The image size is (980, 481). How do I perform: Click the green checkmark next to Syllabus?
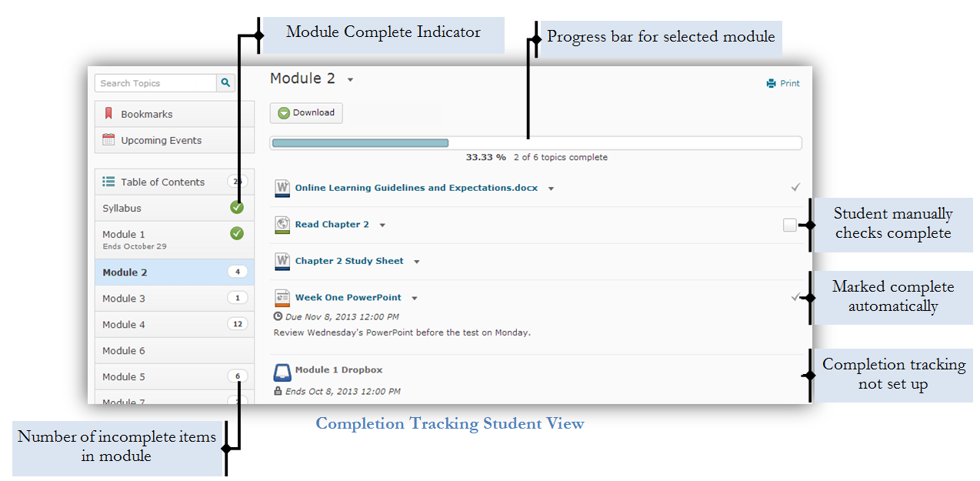pos(237,208)
